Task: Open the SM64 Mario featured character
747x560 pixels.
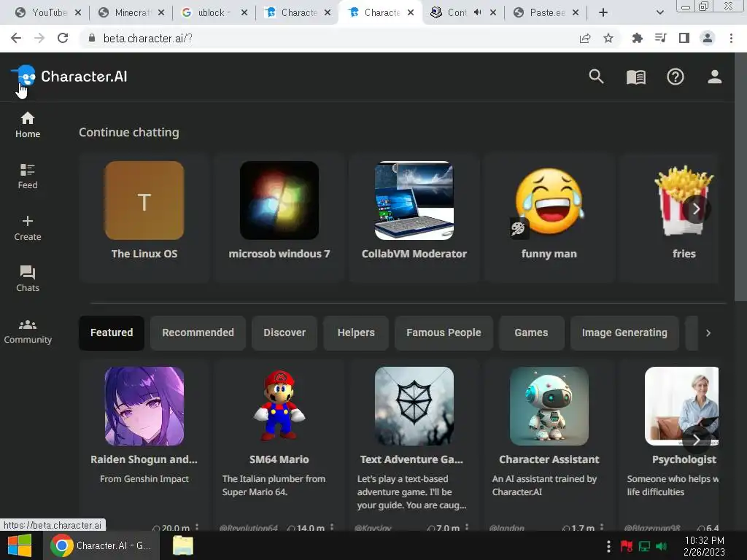Action: pyautogui.click(x=279, y=446)
